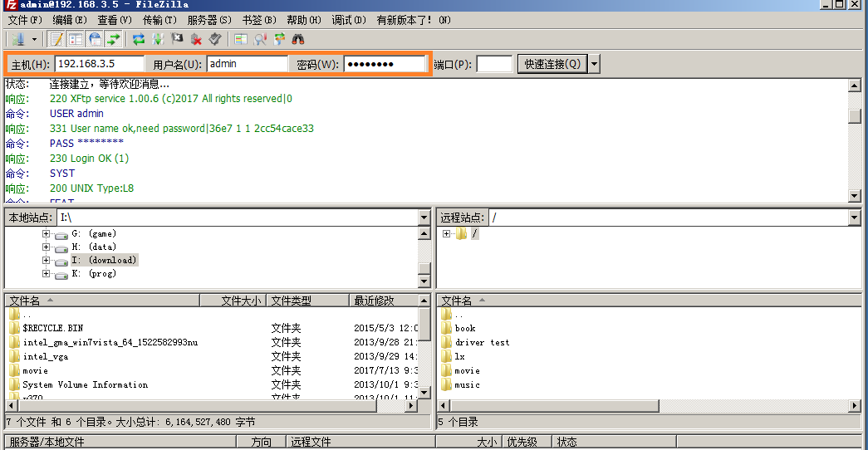Select the remote driver test folder
This screenshot has height=450, width=868.
(482, 343)
